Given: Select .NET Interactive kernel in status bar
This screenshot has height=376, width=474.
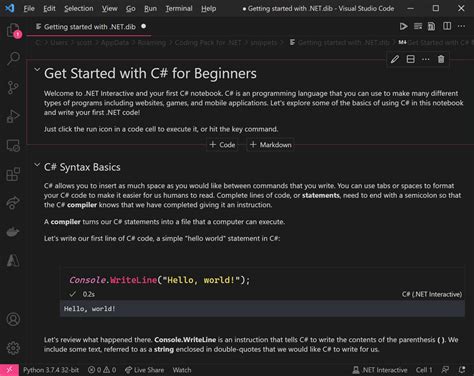Looking at the screenshot, I should click(380, 370).
